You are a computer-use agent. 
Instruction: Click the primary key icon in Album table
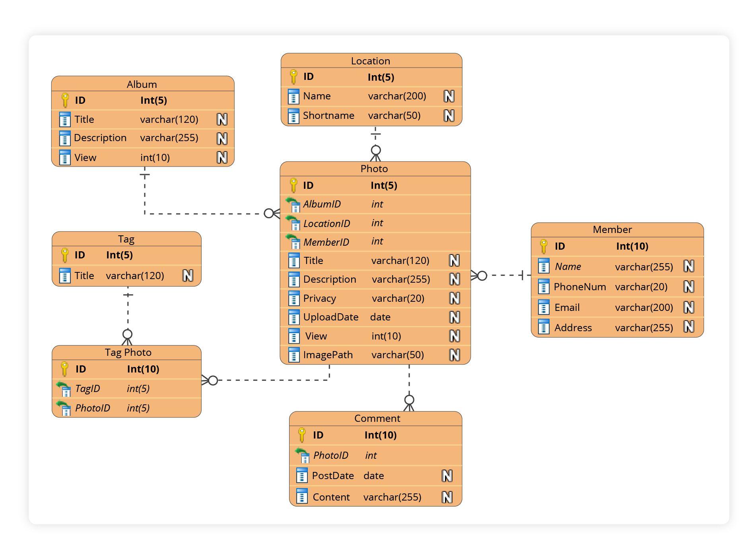[x=65, y=100]
